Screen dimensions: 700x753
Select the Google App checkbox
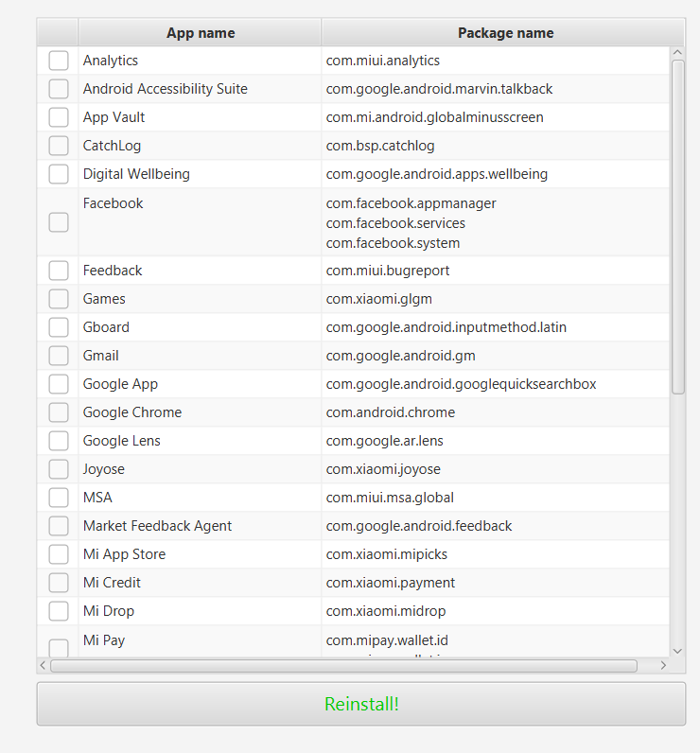pos(59,384)
